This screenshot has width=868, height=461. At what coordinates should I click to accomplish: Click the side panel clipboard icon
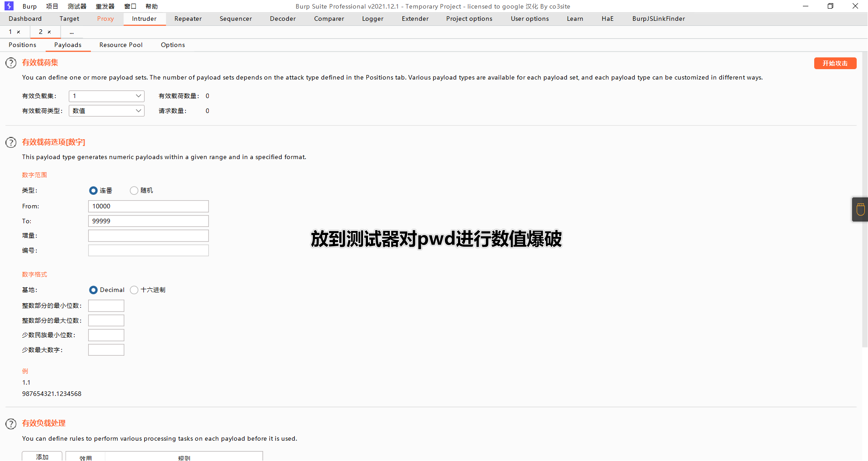(860, 209)
